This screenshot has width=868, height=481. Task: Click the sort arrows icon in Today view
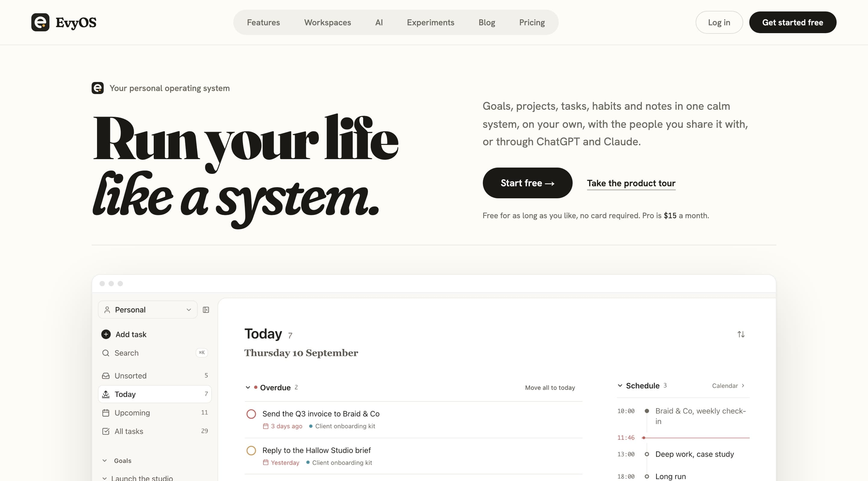[741, 334]
